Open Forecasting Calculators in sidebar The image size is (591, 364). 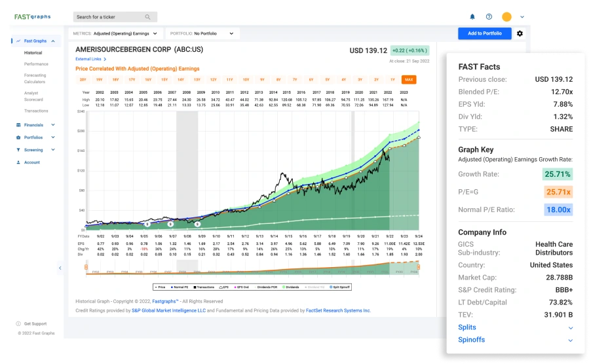coord(35,79)
